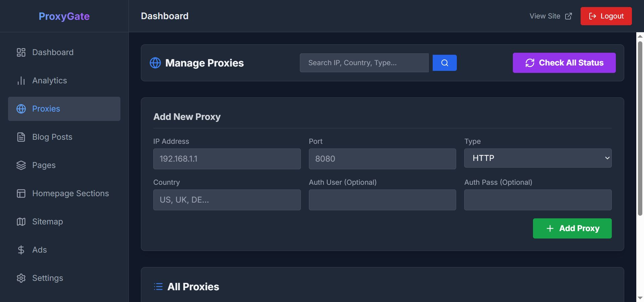
Task: Click the Pages layers icon
Action: (x=21, y=165)
